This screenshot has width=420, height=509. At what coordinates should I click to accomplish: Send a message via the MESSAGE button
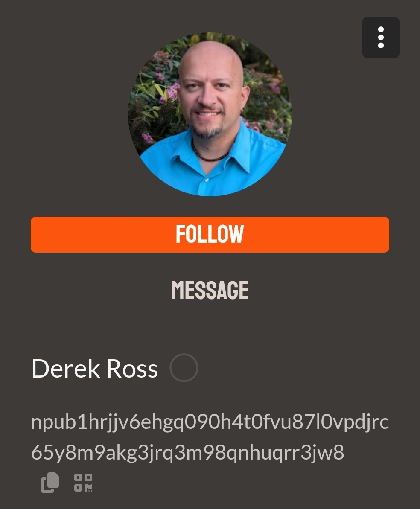(x=210, y=290)
